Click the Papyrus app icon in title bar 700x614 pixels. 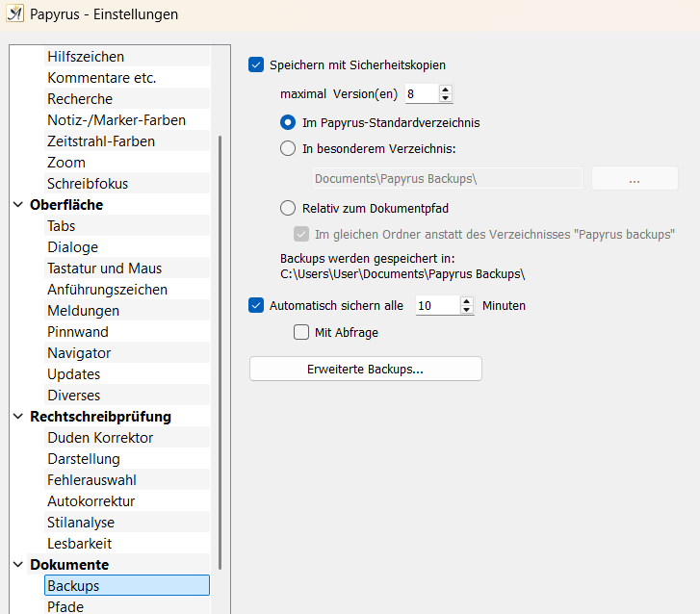click(x=14, y=13)
